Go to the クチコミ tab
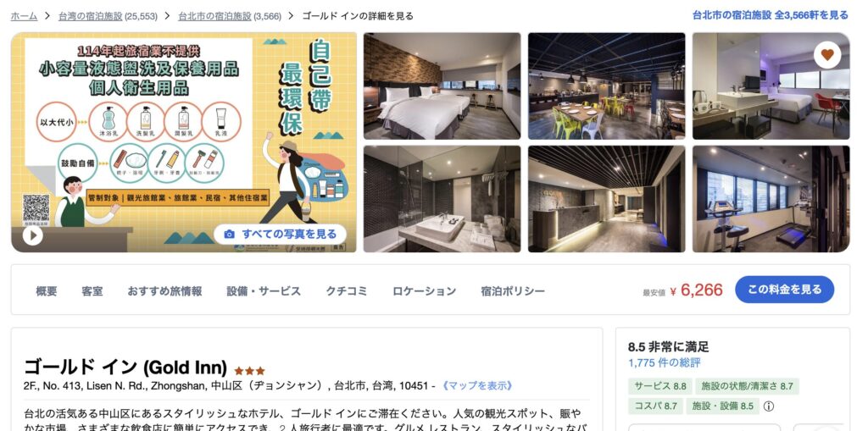868x431 pixels. [346, 291]
